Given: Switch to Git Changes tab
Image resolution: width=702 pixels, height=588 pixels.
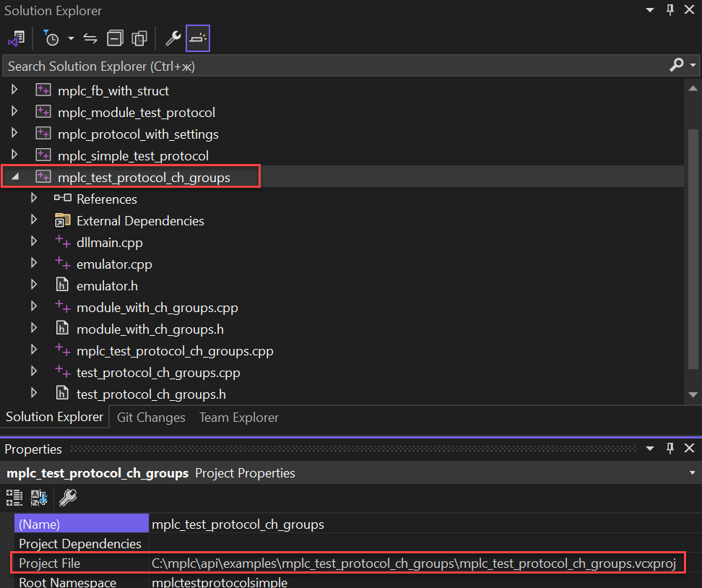Looking at the screenshot, I should click(x=151, y=418).
